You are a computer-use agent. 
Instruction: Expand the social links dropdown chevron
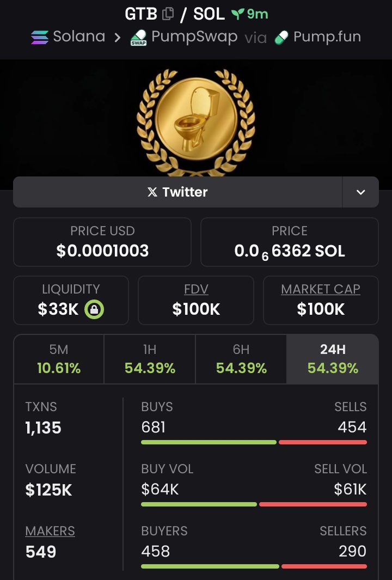(x=360, y=192)
